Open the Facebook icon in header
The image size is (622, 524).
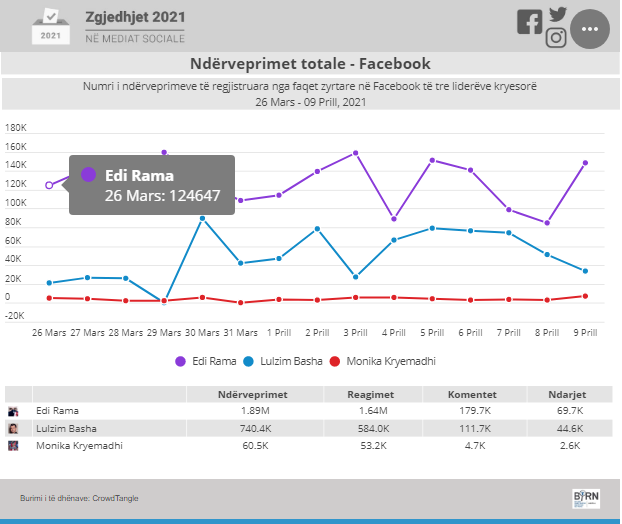click(530, 22)
